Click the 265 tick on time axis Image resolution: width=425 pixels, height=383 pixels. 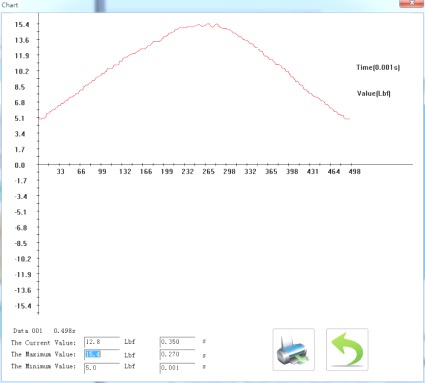(x=208, y=171)
